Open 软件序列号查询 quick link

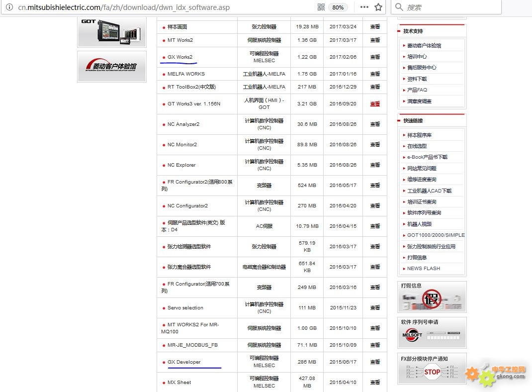pos(424,213)
